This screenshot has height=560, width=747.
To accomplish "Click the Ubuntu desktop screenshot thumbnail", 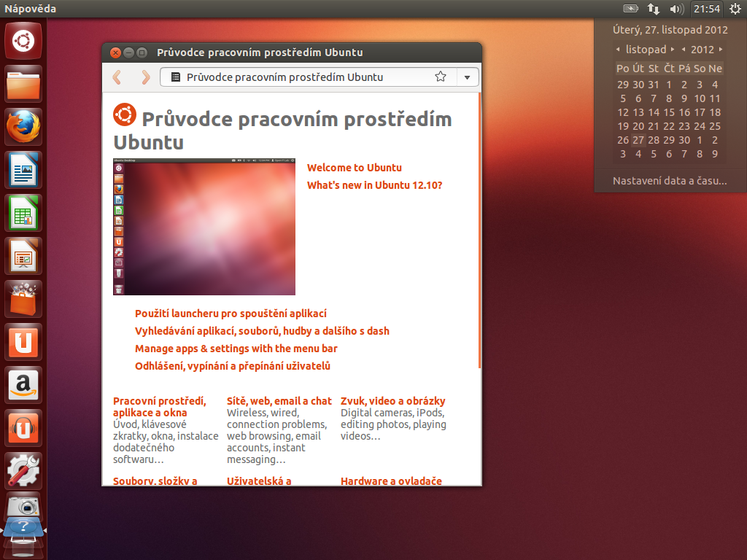I will tap(204, 227).
